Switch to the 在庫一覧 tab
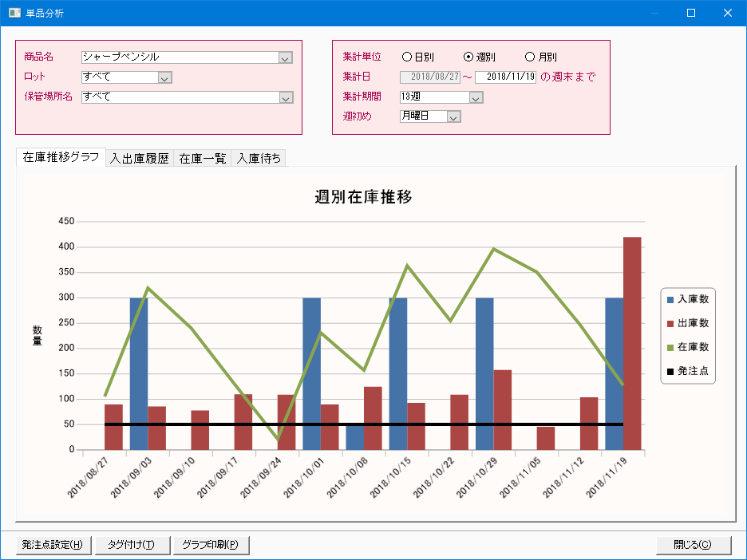This screenshot has height=560, width=747. (x=202, y=158)
